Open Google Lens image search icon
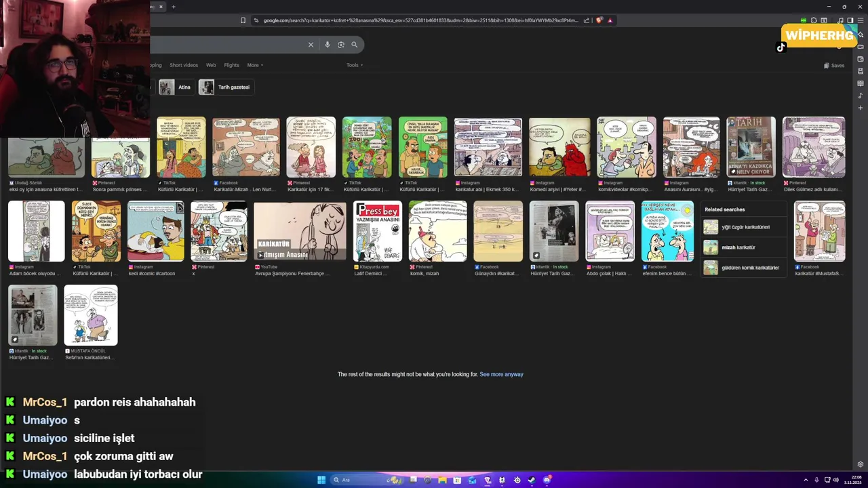868x488 pixels. click(x=340, y=45)
